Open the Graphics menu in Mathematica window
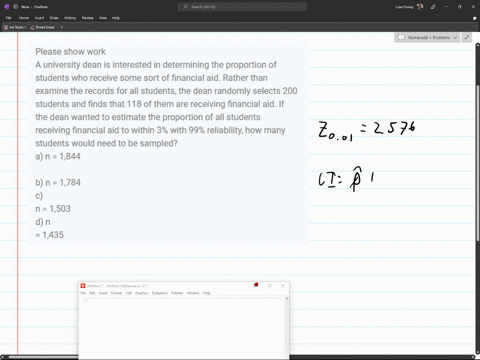Image resolution: width=480 pixels, height=360 pixels. click(x=142, y=293)
